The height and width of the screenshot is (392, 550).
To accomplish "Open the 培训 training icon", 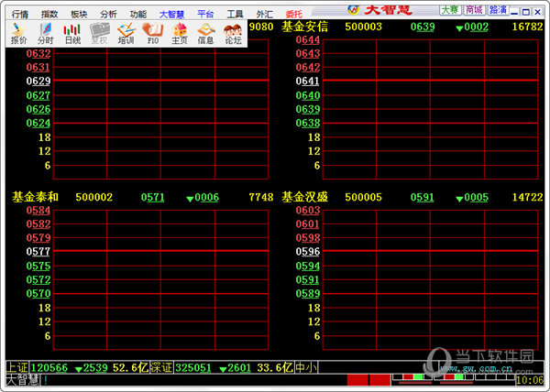I will [126, 34].
